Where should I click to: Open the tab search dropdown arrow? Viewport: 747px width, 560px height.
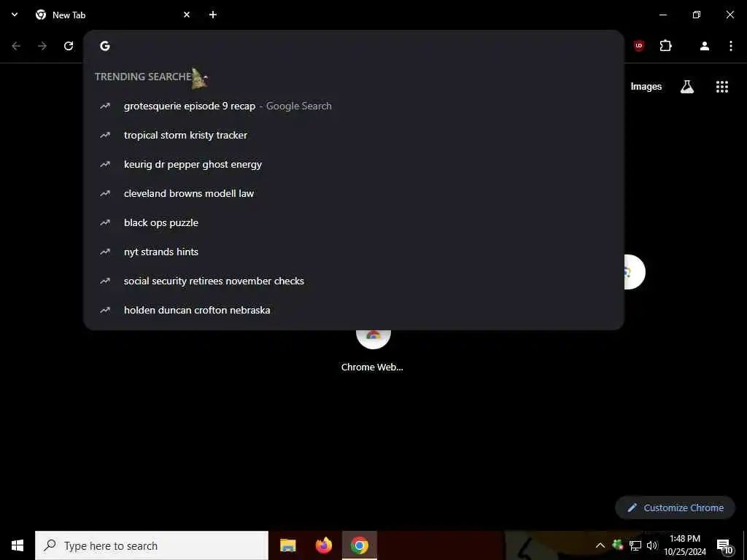pos(15,15)
